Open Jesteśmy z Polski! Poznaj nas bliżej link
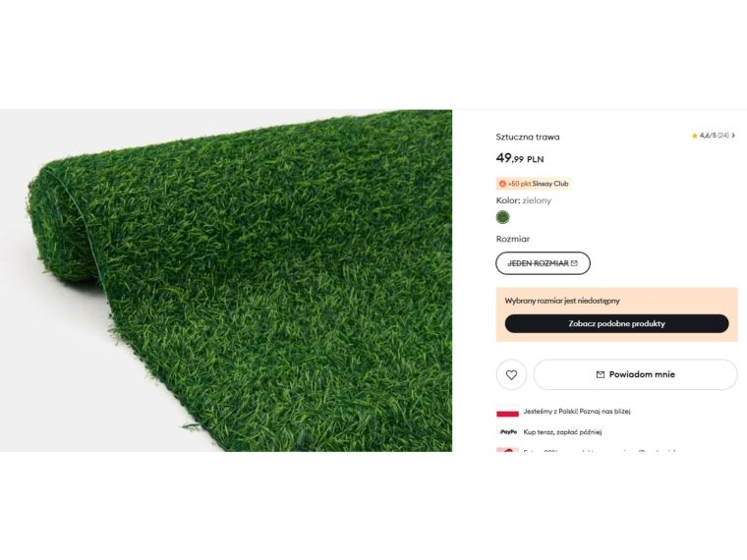 click(x=577, y=412)
